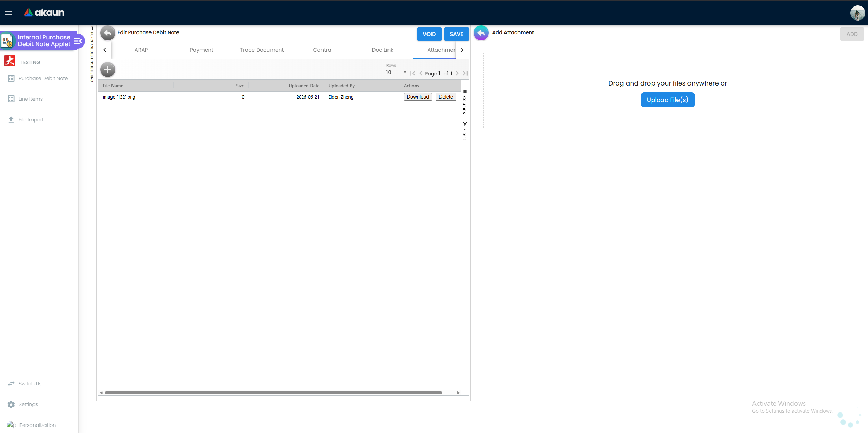Screen dimensions: 868x433
Task: Go to first page icon
Action: (413, 73)
